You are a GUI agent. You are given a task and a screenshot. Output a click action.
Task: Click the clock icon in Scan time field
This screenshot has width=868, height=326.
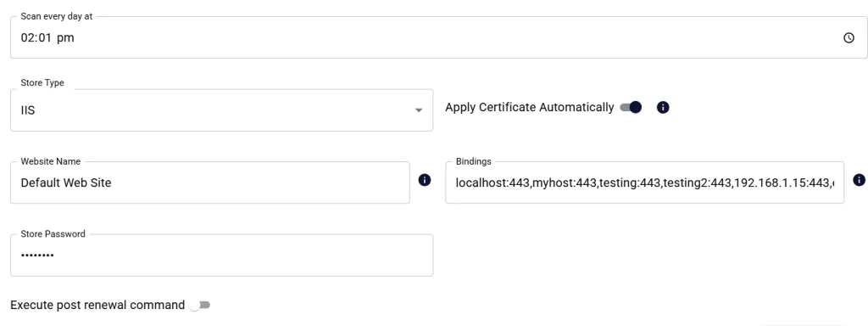pyautogui.click(x=849, y=37)
